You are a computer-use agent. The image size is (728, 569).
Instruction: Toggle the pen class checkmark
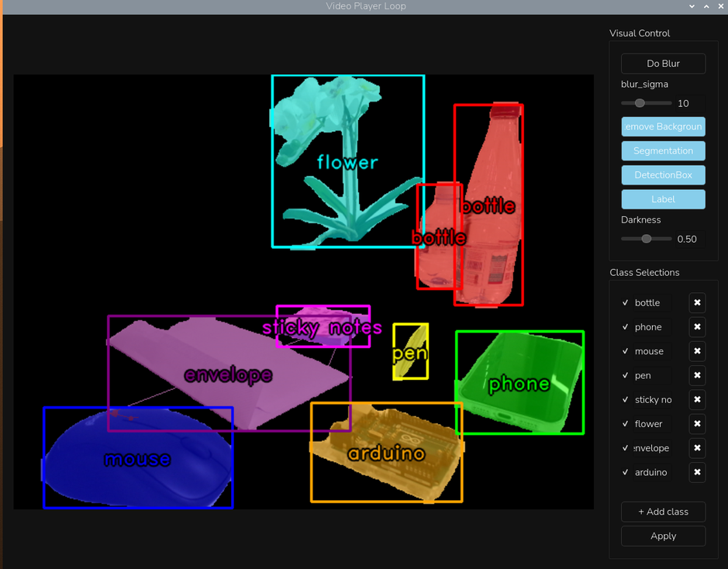(x=626, y=375)
